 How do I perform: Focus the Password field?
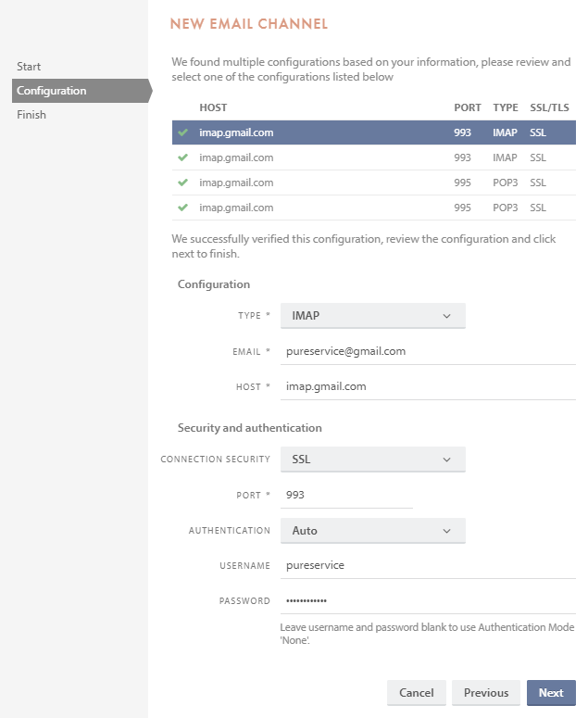(428, 600)
